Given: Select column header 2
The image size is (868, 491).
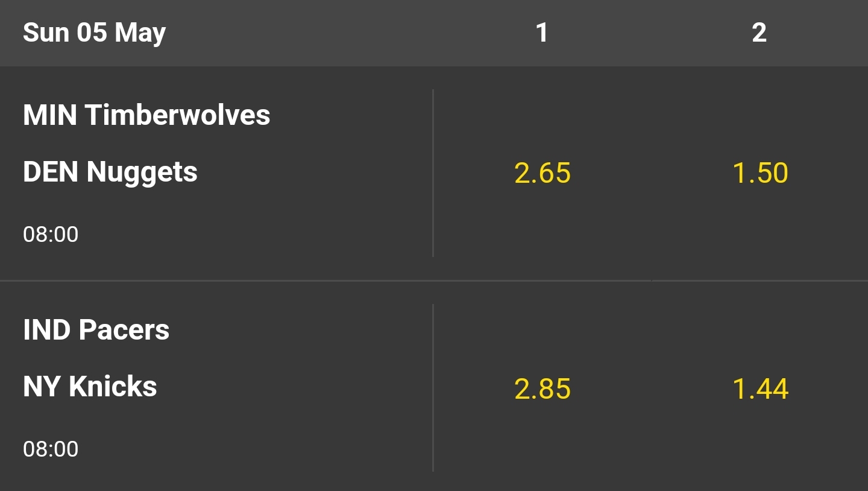Looking at the screenshot, I should tap(759, 33).
